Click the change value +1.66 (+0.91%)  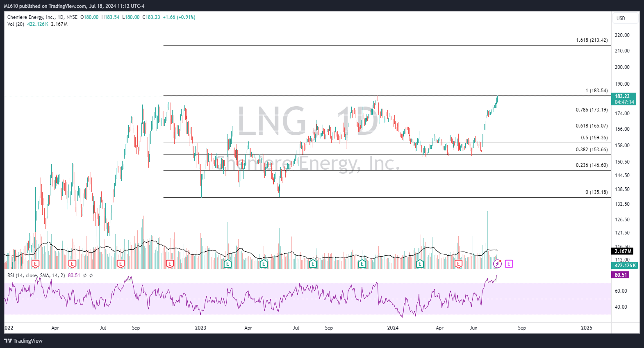(179, 17)
